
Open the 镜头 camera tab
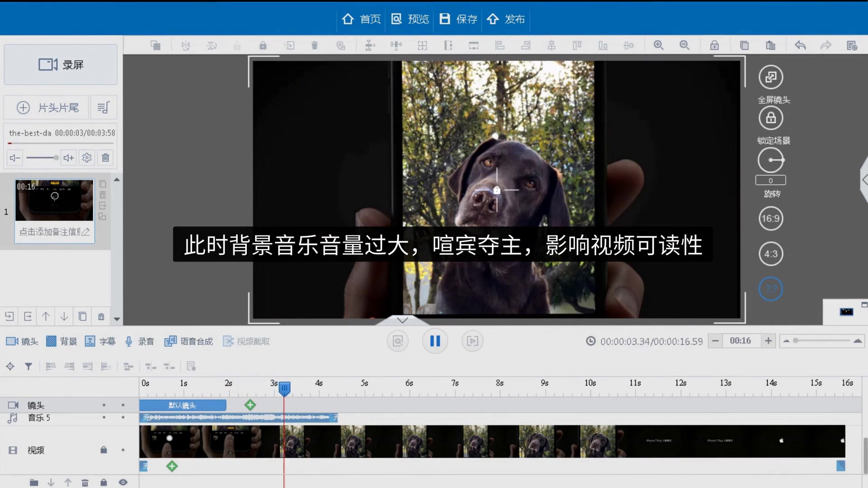point(22,342)
